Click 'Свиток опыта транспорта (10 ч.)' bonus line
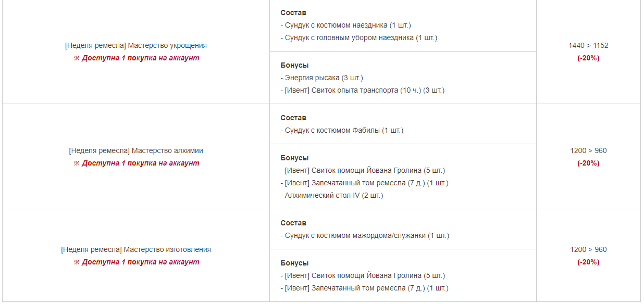Screen dimensions: 644x304 (363, 91)
